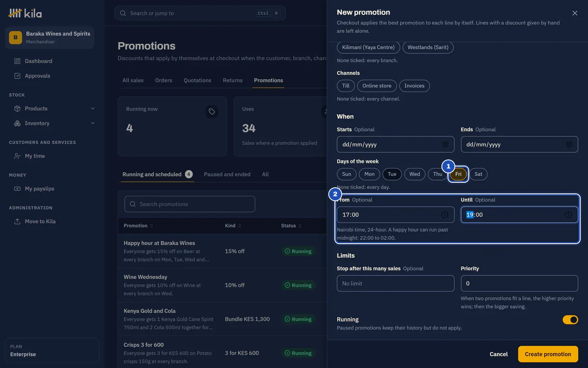The image size is (588, 368).
Task: Click the Products box icon
Action: tap(17, 108)
